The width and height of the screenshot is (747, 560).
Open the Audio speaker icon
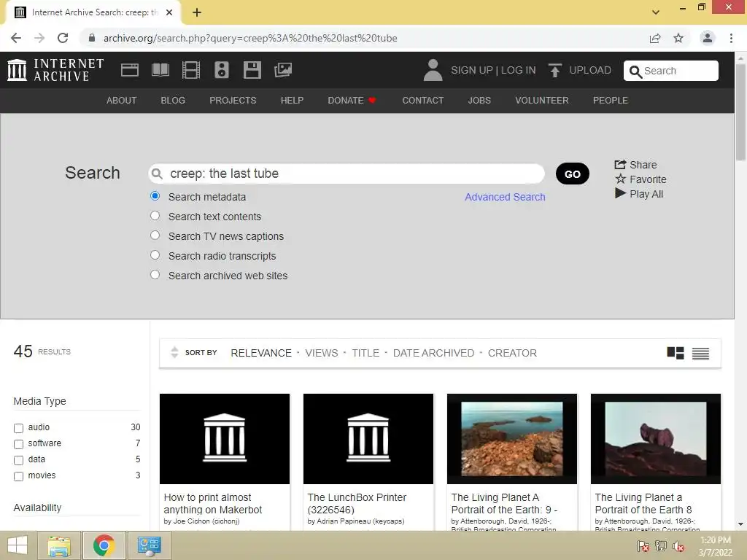pos(222,70)
